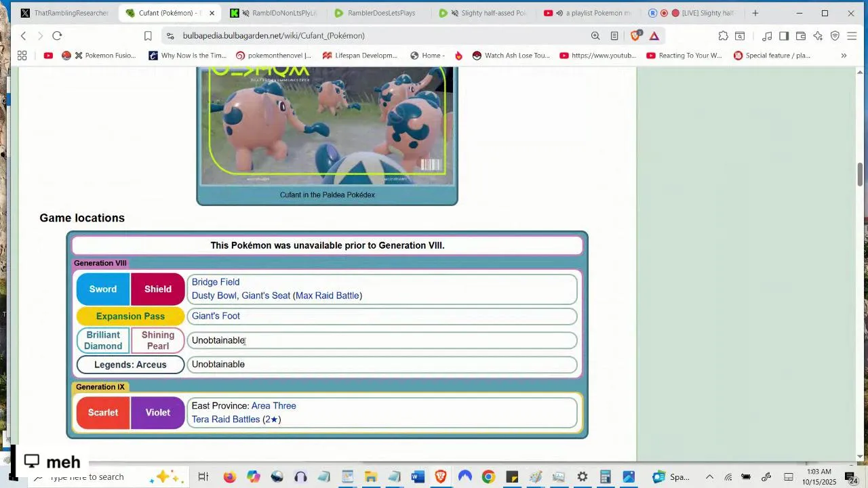Open the Sword game link

103,289
